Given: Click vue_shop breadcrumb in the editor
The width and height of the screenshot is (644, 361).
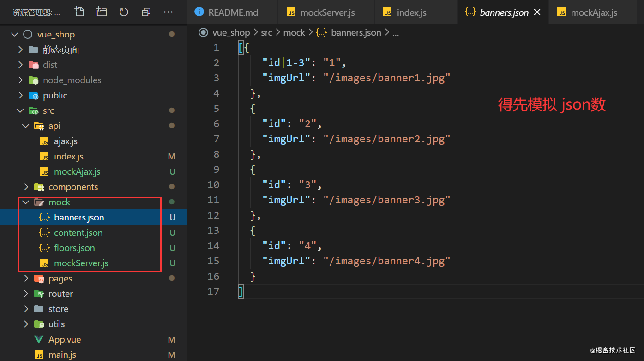Looking at the screenshot, I should [231, 32].
